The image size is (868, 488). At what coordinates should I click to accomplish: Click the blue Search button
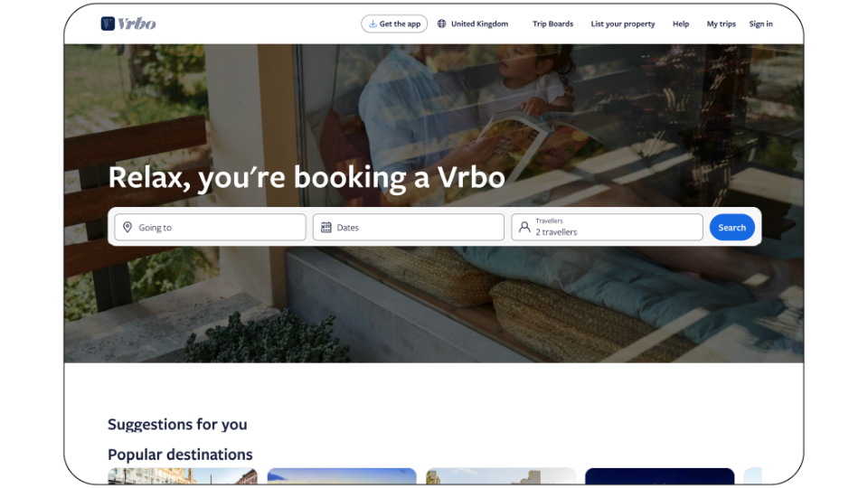731,228
